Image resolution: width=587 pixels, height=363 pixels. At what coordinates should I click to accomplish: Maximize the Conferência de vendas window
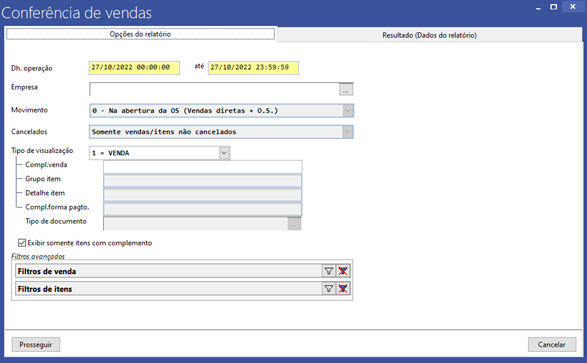click(553, 7)
